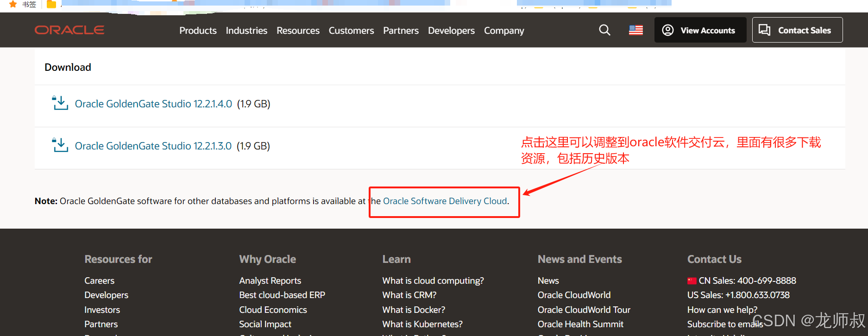Click the (1.9 GB) size beside version 12.2.1.4.0

(x=254, y=104)
